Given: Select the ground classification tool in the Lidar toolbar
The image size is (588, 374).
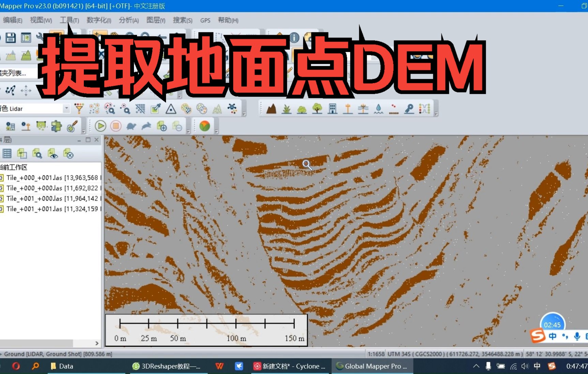Looking at the screenshot, I should 272,108.
